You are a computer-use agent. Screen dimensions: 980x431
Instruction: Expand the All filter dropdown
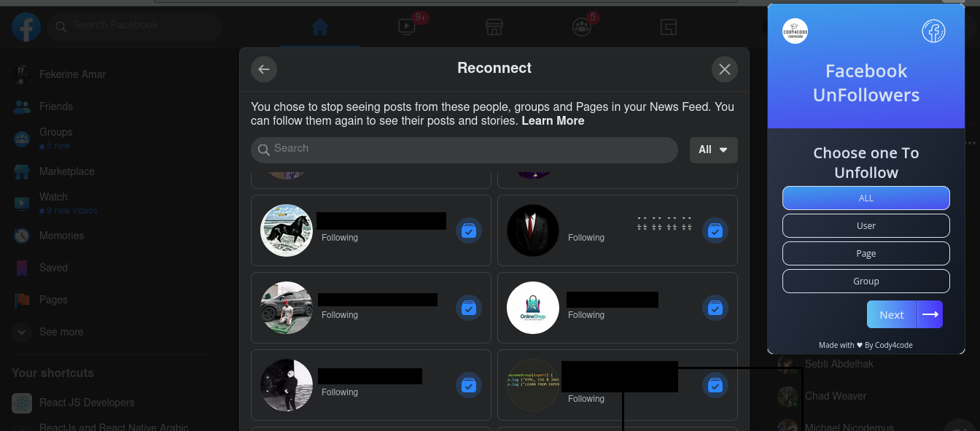(x=713, y=150)
